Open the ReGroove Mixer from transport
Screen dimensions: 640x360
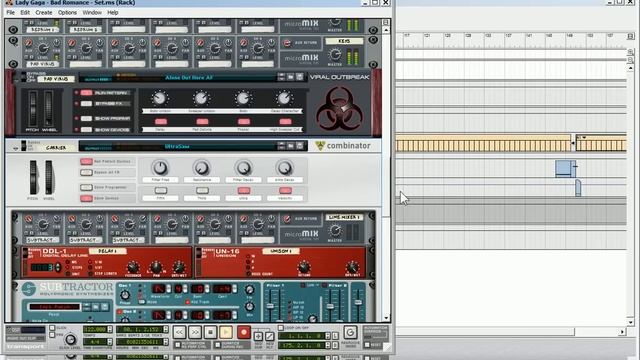coord(350,333)
